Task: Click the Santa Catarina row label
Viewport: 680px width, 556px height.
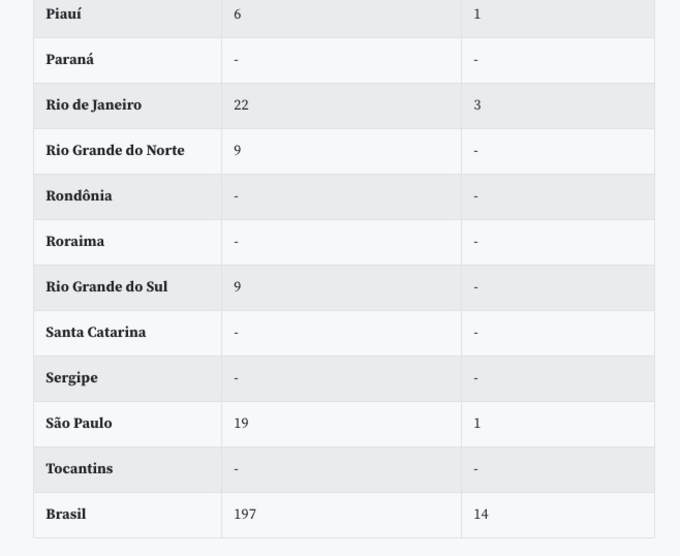Action: (95, 332)
